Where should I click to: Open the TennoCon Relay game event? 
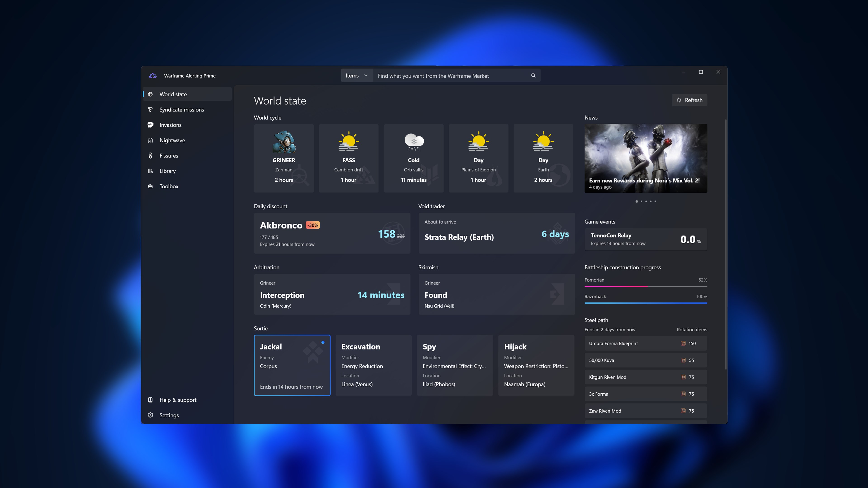point(646,239)
